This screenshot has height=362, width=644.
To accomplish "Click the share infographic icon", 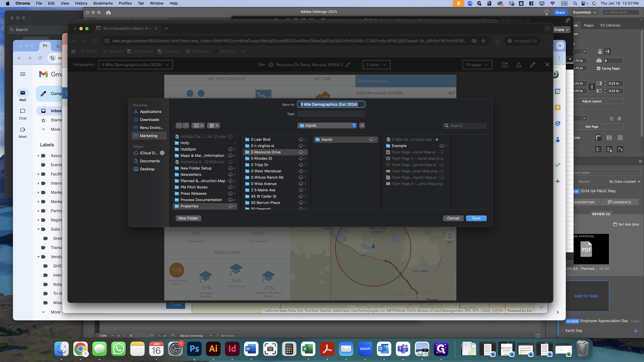I will (505, 65).
